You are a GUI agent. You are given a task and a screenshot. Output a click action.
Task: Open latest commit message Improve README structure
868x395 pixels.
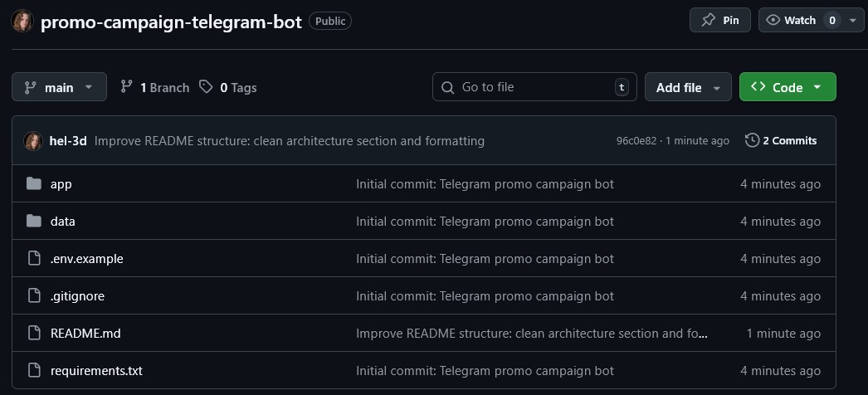pyautogui.click(x=290, y=141)
